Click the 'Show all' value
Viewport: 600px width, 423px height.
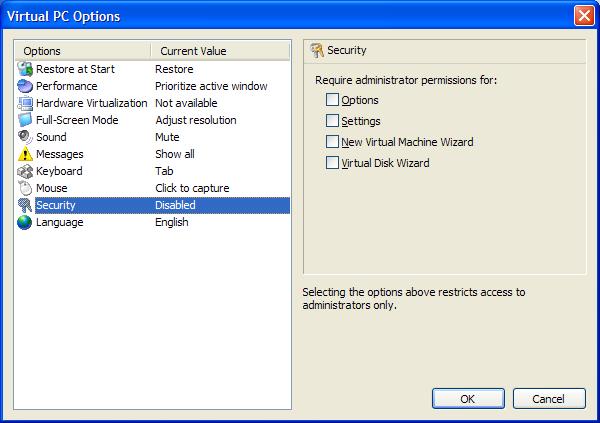click(175, 154)
